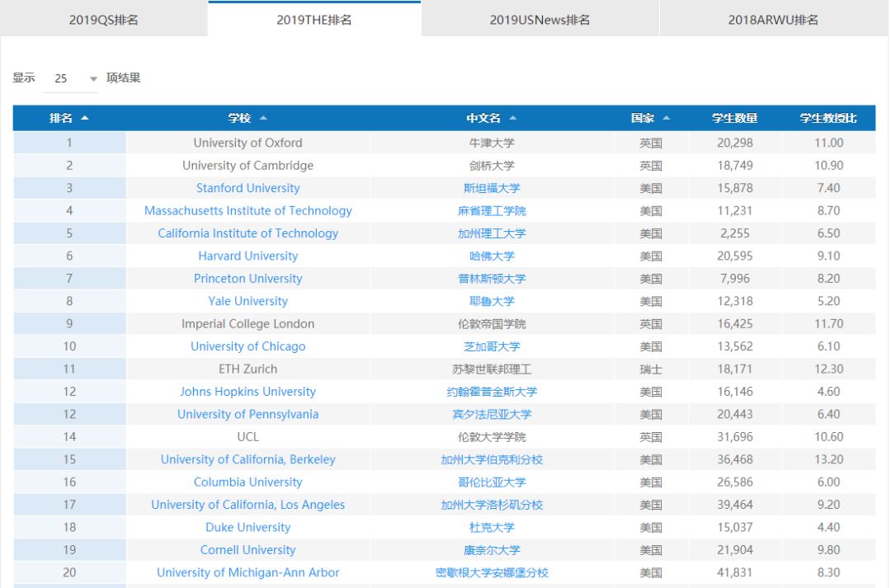The height and width of the screenshot is (588, 891).
Task: Open the 25 results-per-page dropdown
Action: [x=71, y=78]
